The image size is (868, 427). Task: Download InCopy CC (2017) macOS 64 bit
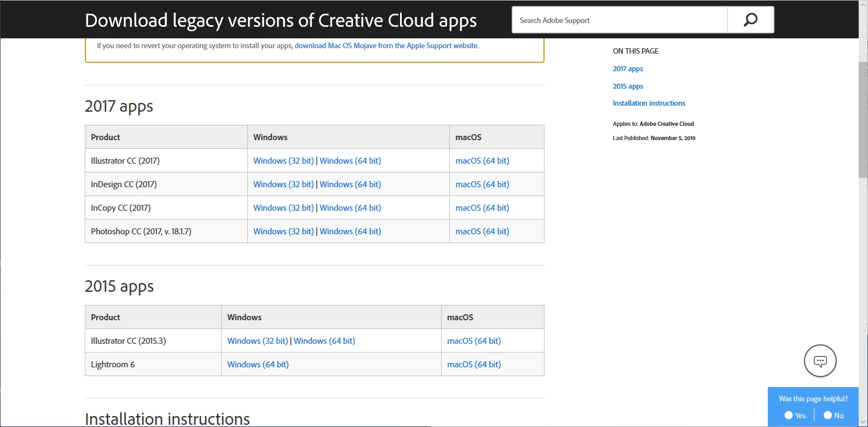(482, 208)
